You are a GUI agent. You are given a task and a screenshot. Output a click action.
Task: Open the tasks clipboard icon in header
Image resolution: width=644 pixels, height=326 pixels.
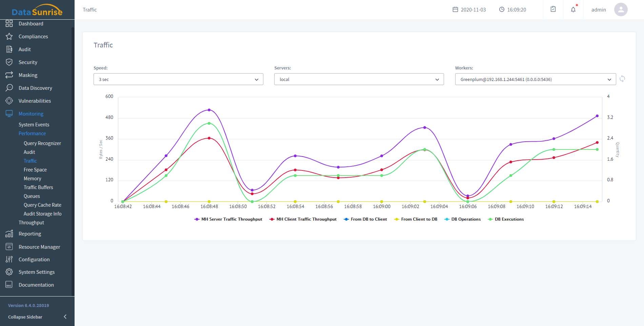click(553, 9)
